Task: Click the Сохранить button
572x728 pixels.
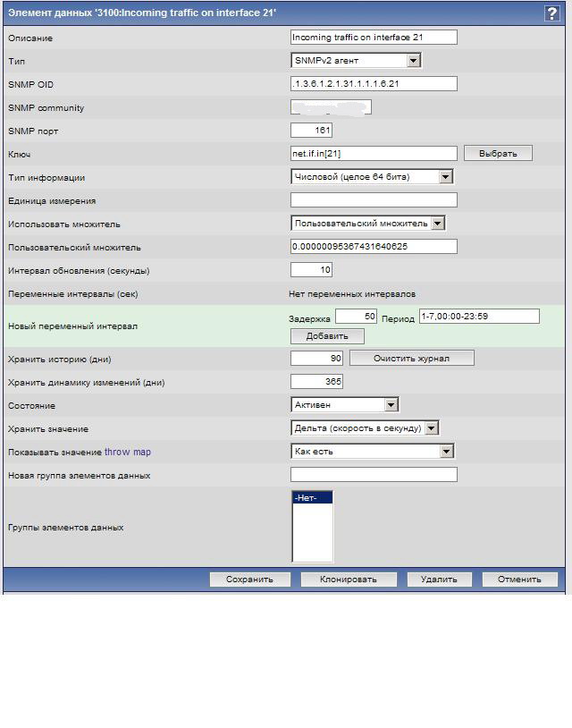Action: (x=249, y=580)
